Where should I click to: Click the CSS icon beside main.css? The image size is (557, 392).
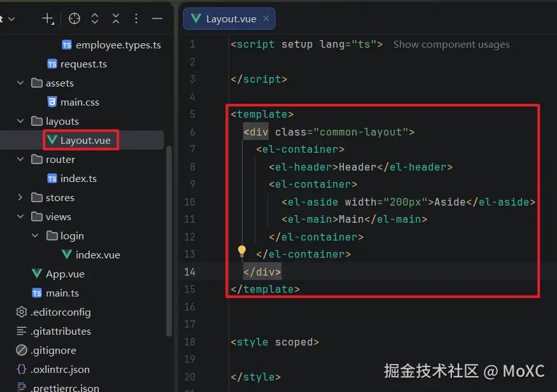pyautogui.click(x=52, y=102)
